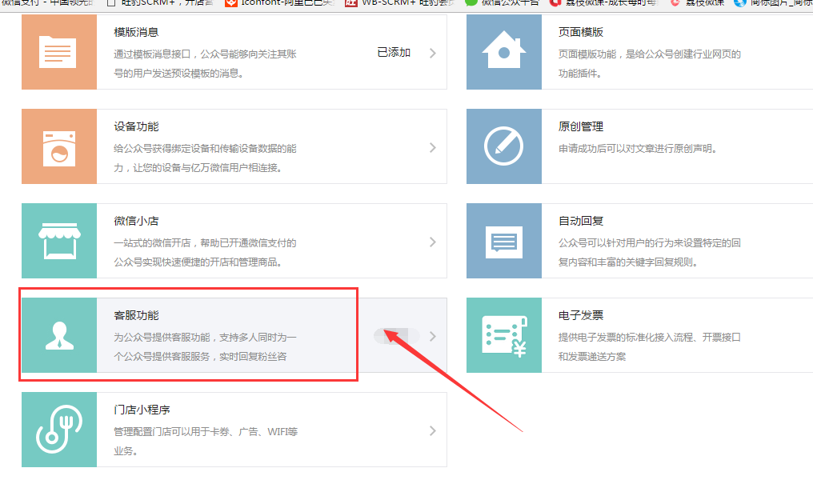The height and width of the screenshot is (504, 813).
Task: Select the 客服功能 person icon
Action: 58,336
